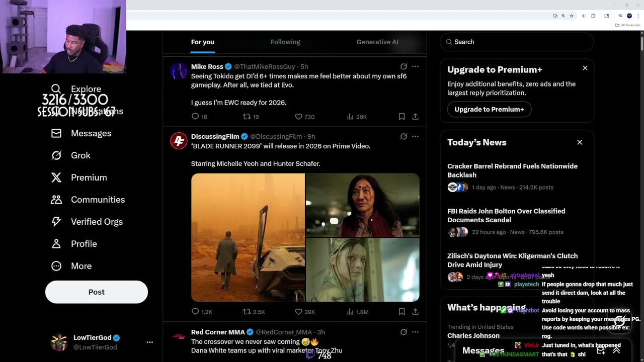Open Grok explain icon on DiscussingFilm post

[404, 136]
